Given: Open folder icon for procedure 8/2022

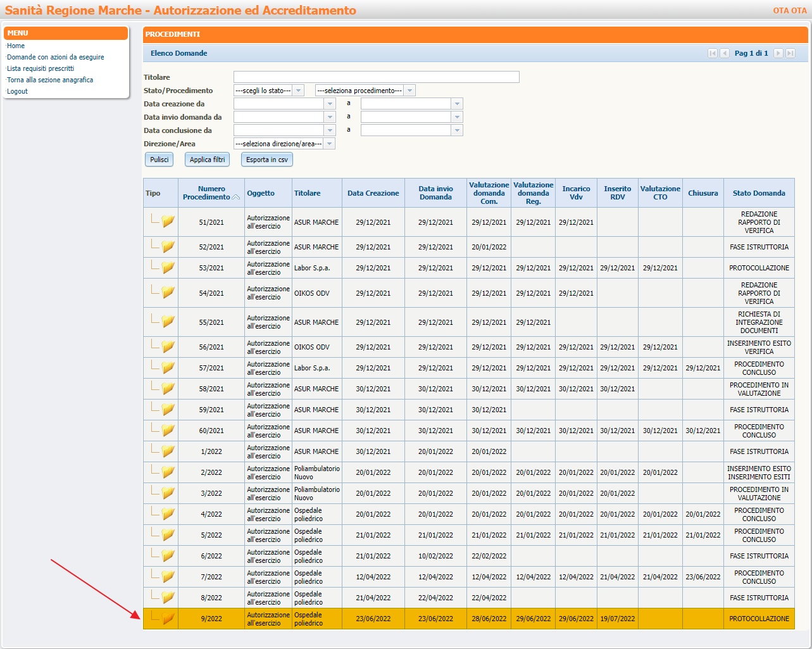Looking at the screenshot, I should [x=168, y=598].
